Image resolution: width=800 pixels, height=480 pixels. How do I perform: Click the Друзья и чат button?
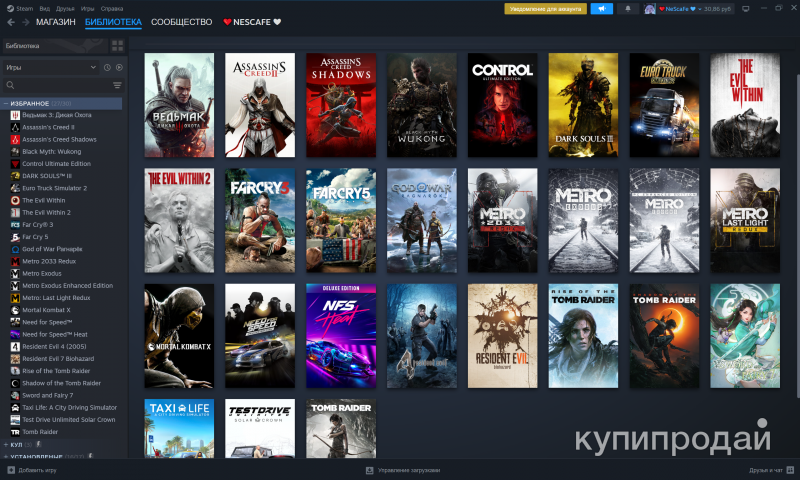(771, 470)
